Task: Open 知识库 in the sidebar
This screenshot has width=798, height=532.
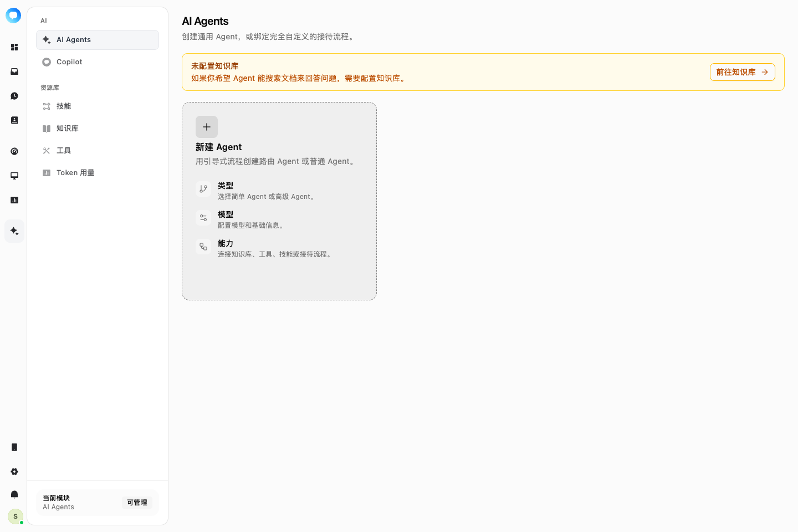Action: tap(98, 129)
